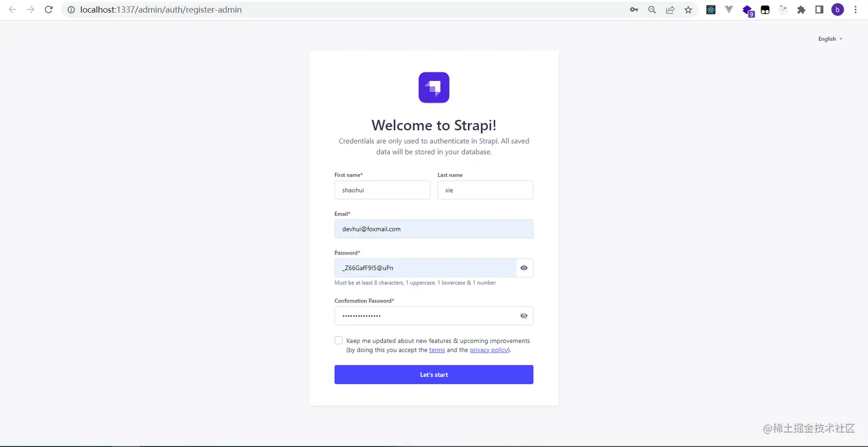Click the purple extension showing badge 9
The height and width of the screenshot is (447, 868).
(747, 9)
